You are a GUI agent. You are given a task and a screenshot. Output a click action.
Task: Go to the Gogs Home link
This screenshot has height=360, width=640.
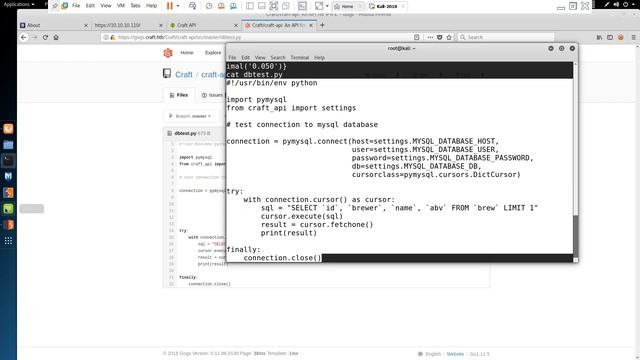click(187, 53)
